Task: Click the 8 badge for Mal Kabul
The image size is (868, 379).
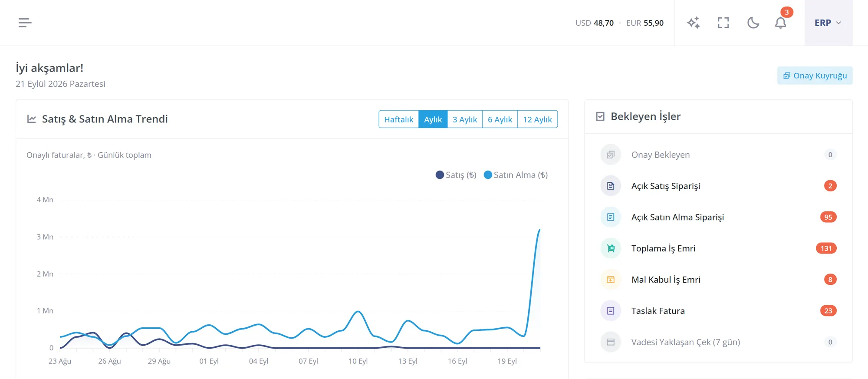Action: (830, 280)
